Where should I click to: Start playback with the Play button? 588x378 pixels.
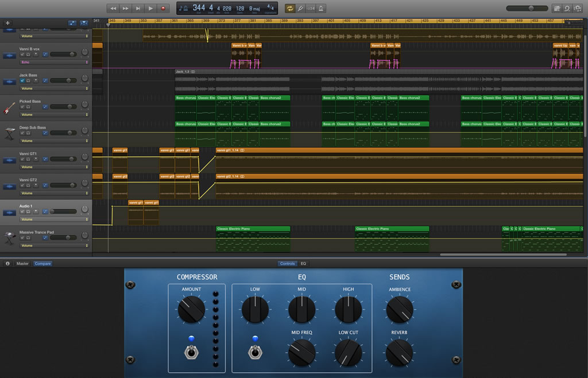151,8
